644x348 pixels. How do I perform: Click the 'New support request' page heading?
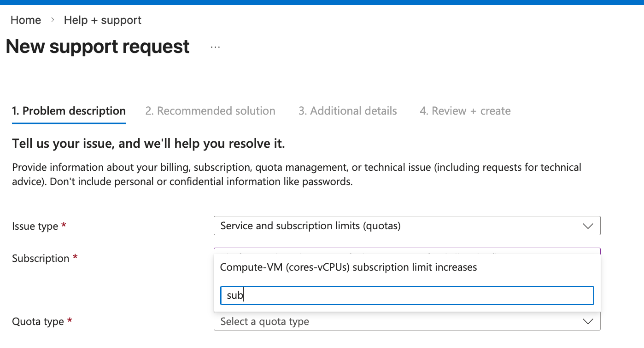pos(98,46)
